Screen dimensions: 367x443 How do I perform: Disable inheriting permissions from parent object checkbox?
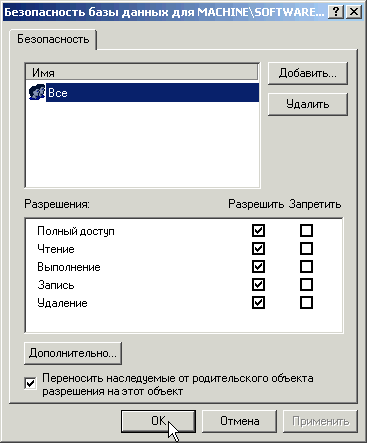coord(30,383)
